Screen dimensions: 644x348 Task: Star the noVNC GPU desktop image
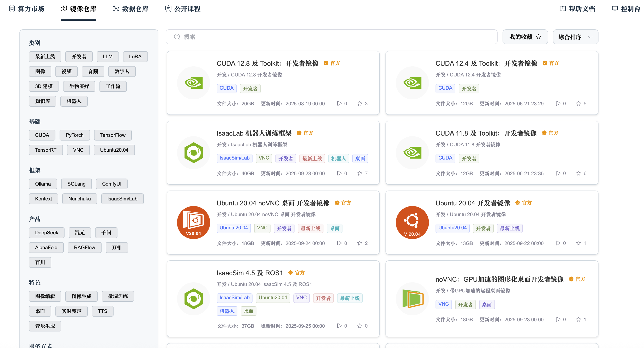coord(578,319)
